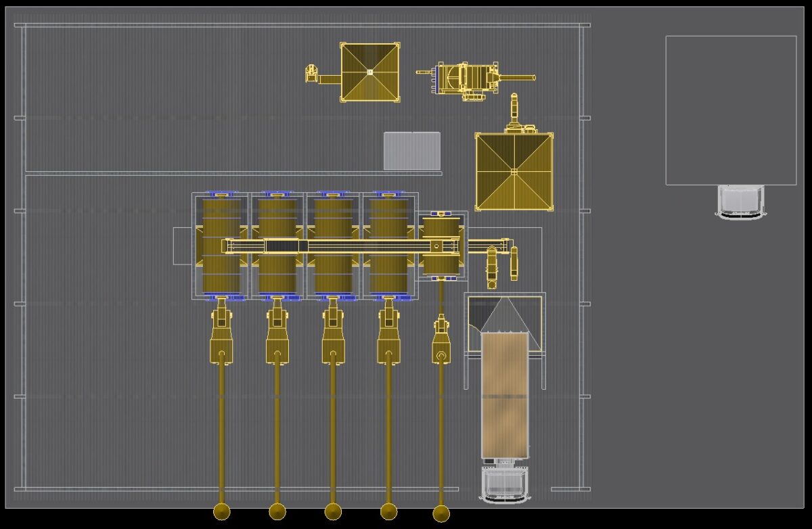Image resolution: width=812 pixels, height=529 pixels.
Task: Pick the small pump left of small hopper
Action: pyautogui.click(x=311, y=73)
